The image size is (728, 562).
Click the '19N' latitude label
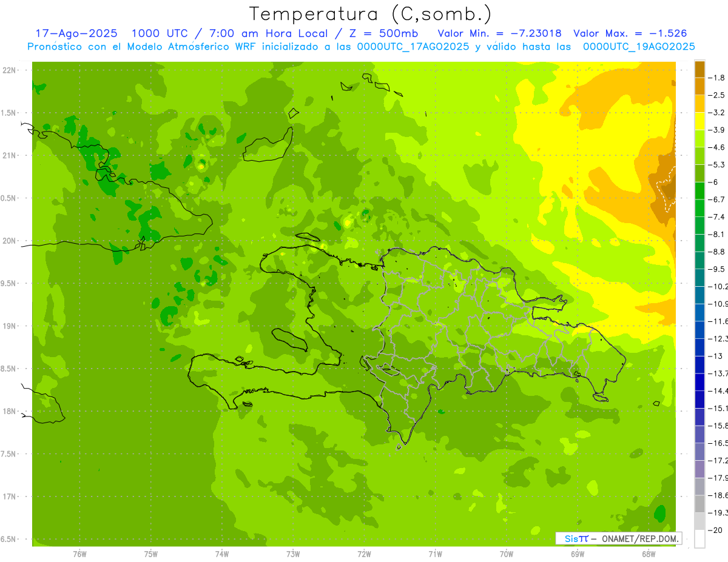(9, 326)
